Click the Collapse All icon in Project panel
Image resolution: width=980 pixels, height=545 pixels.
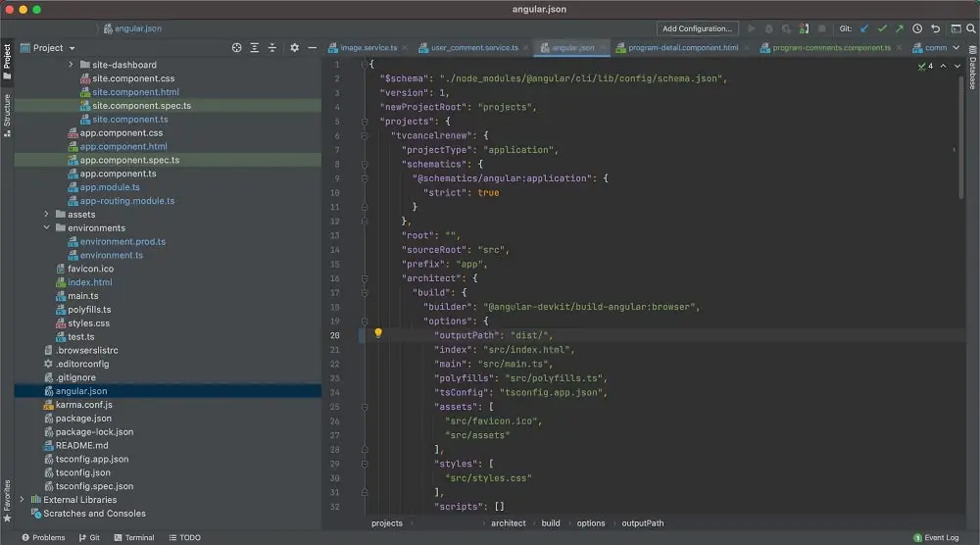pos(273,48)
